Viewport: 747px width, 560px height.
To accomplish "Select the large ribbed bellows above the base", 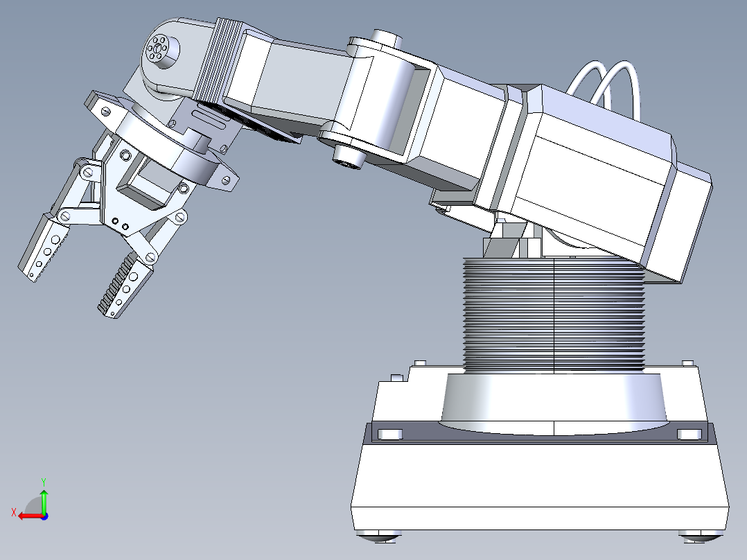I will point(554,315).
